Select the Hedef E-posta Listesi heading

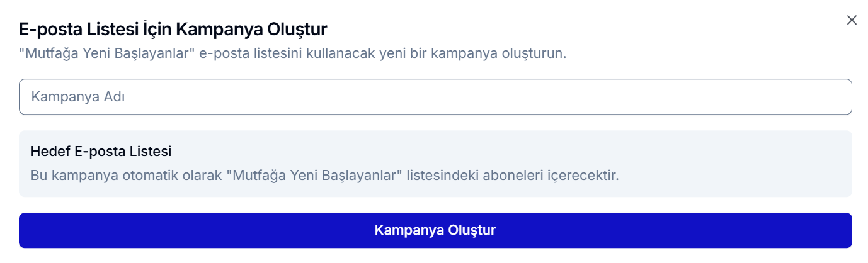pyautogui.click(x=101, y=152)
